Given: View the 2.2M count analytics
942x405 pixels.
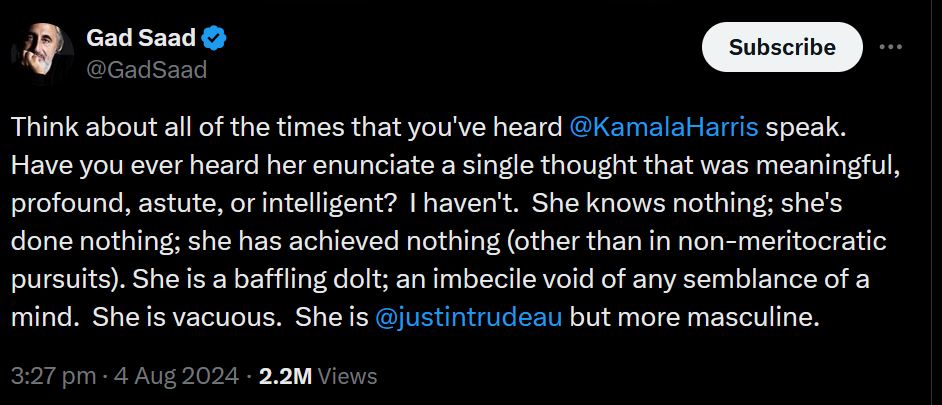Looking at the screenshot, I should pyautogui.click(x=286, y=376).
